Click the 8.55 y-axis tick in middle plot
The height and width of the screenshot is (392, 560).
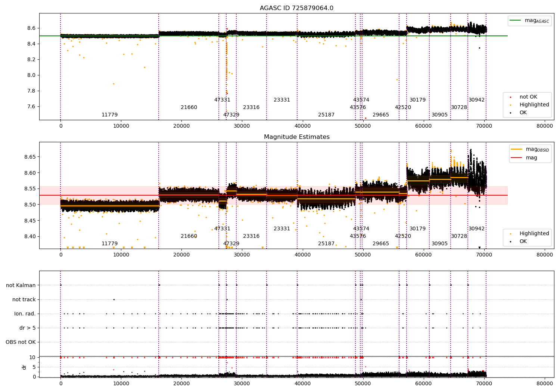click(x=30, y=189)
